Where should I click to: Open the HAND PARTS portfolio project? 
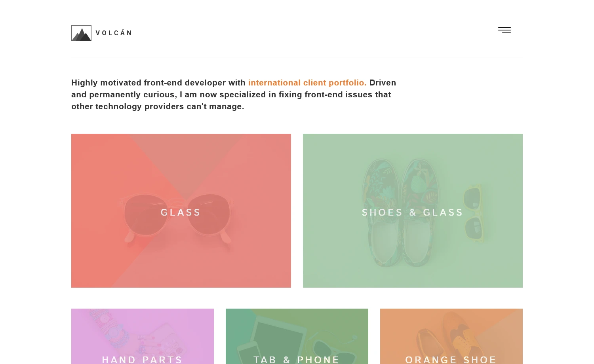[x=143, y=336]
